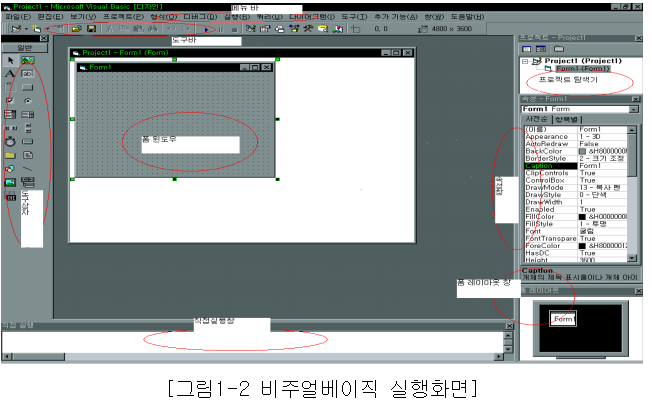Select the Label control tool
This screenshot has width=652, height=407.
(10, 74)
